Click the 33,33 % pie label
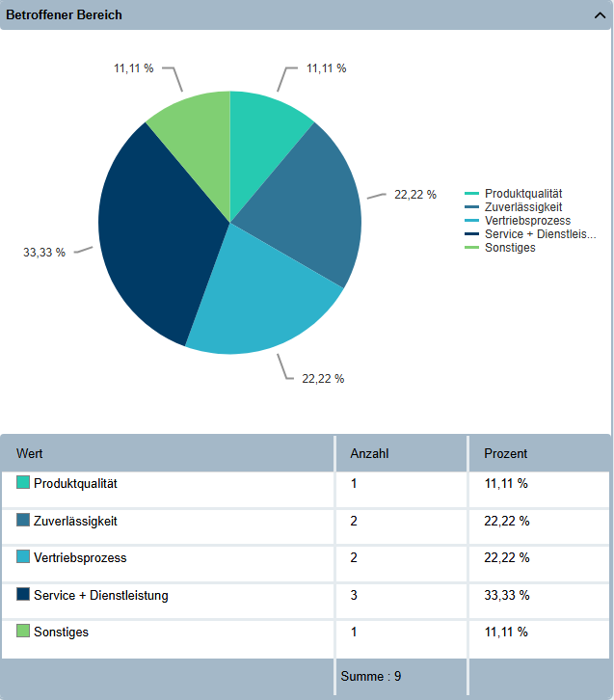Image resolution: width=614 pixels, height=700 pixels. 44,253
